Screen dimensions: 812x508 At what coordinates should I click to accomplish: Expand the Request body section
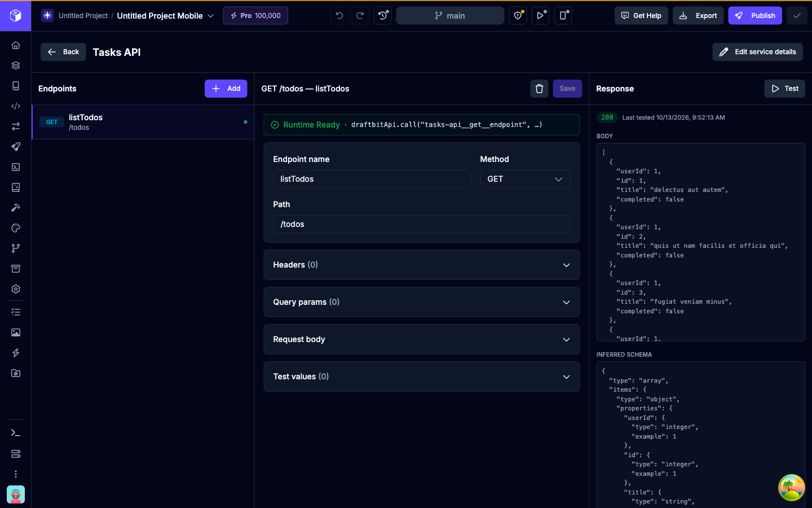(x=422, y=339)
